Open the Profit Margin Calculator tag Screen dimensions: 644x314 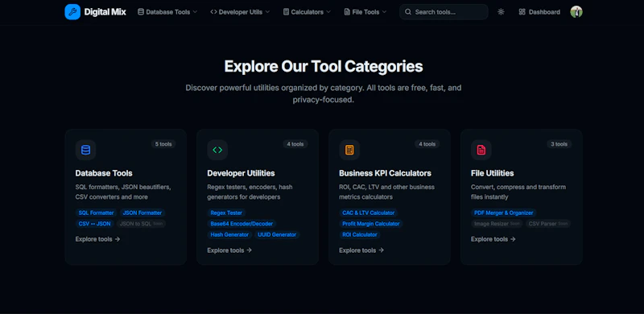(371, 224)
